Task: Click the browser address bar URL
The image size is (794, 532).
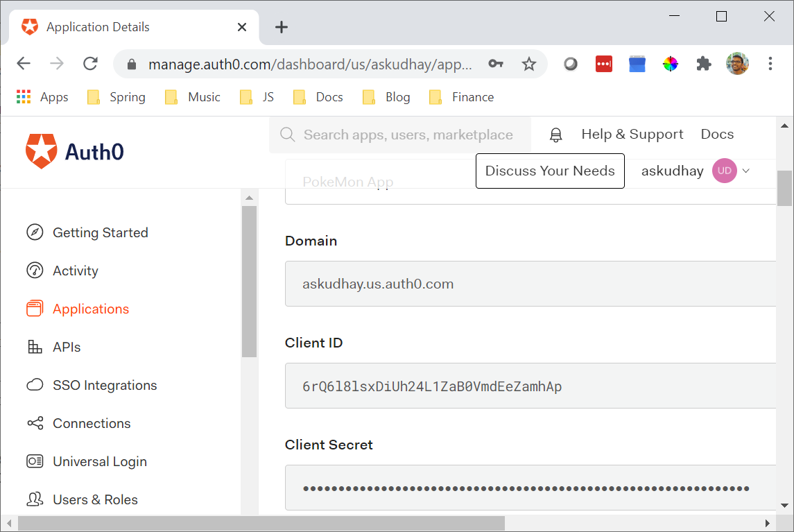Action: pos(310,65)
